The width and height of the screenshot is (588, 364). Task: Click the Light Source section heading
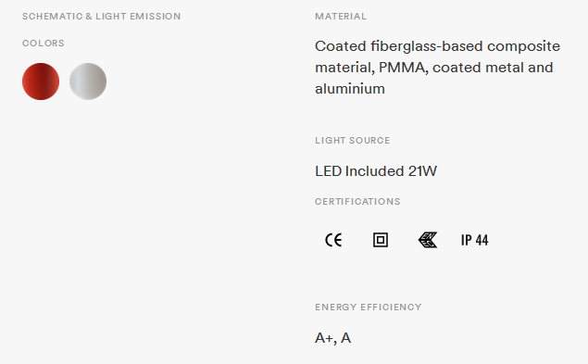pos(352,141)
